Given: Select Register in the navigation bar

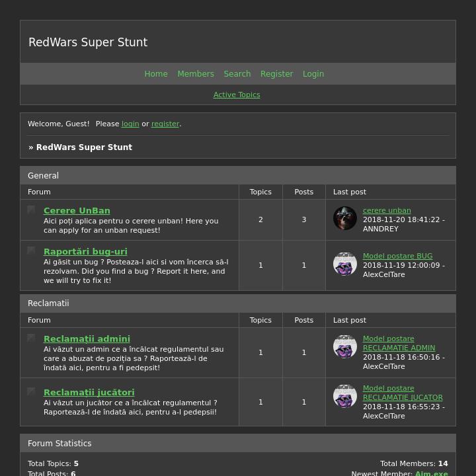Looking at the screenshot, I should pyautogui.click(x=276, y=74).
